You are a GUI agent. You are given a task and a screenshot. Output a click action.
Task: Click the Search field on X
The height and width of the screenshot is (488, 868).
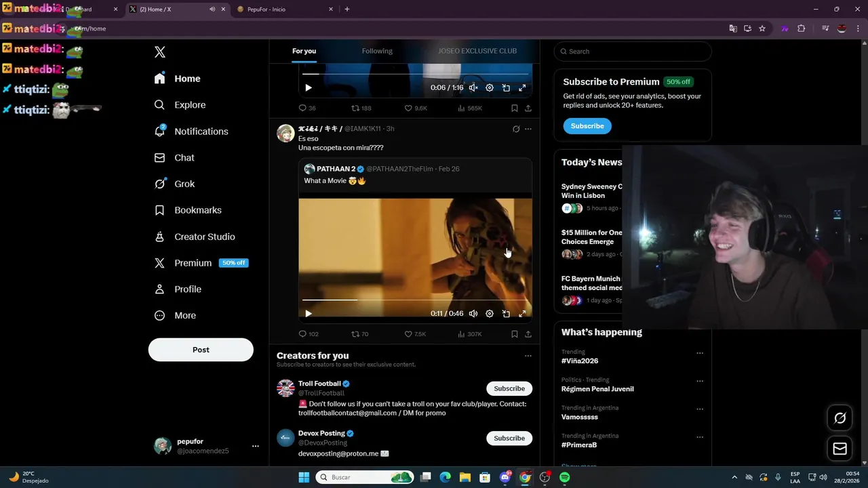(x=633, y=52)
